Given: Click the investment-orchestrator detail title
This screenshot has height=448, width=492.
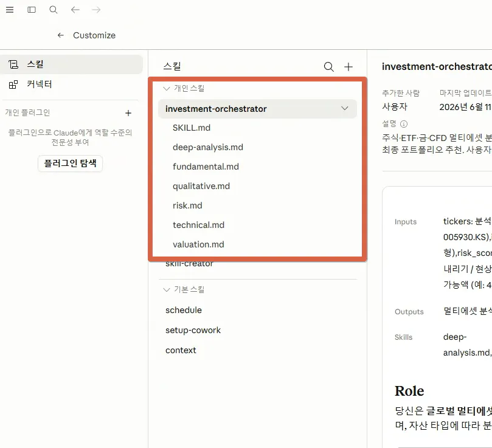Looking at the screenshot, I should click(437, 66).
